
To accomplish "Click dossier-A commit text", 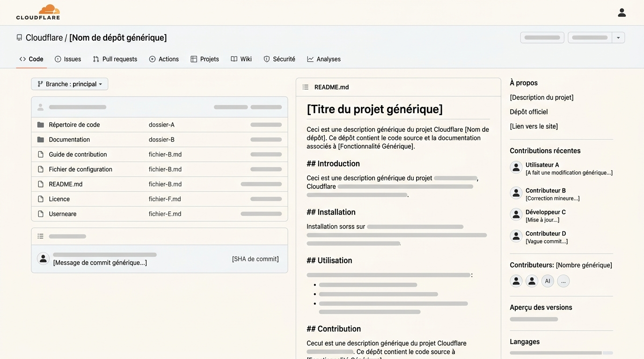I will [161, 125].
